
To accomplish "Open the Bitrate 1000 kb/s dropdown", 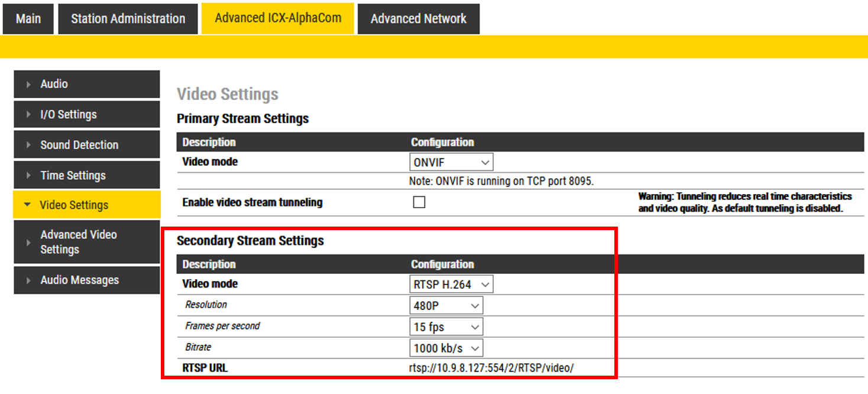I will coord(446,348).
